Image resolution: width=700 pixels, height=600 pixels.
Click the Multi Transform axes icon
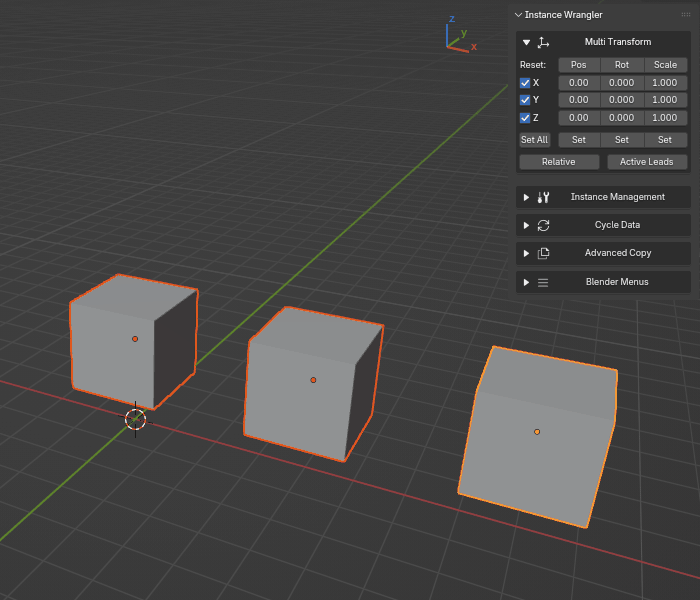click(x=543, y=42)
